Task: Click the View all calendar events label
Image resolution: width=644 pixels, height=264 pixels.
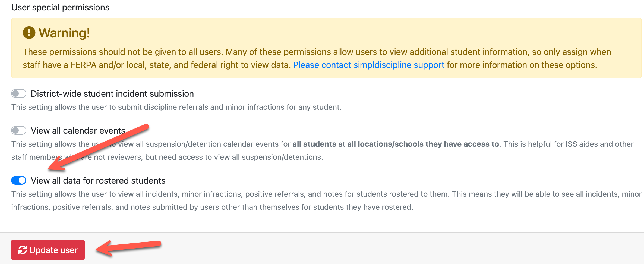Action: click(x=78, y=131)
